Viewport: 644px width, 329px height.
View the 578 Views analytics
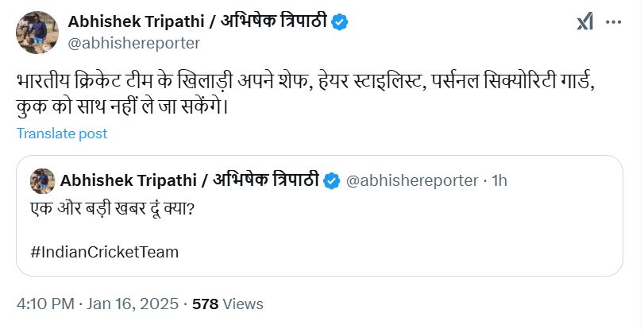(x=228, y=304)
